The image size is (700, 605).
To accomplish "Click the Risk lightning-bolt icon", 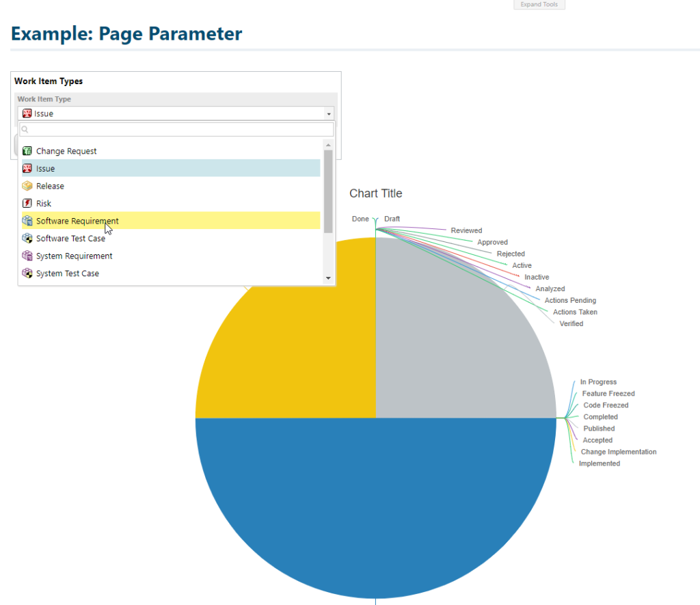I will (x=28, y=203).
